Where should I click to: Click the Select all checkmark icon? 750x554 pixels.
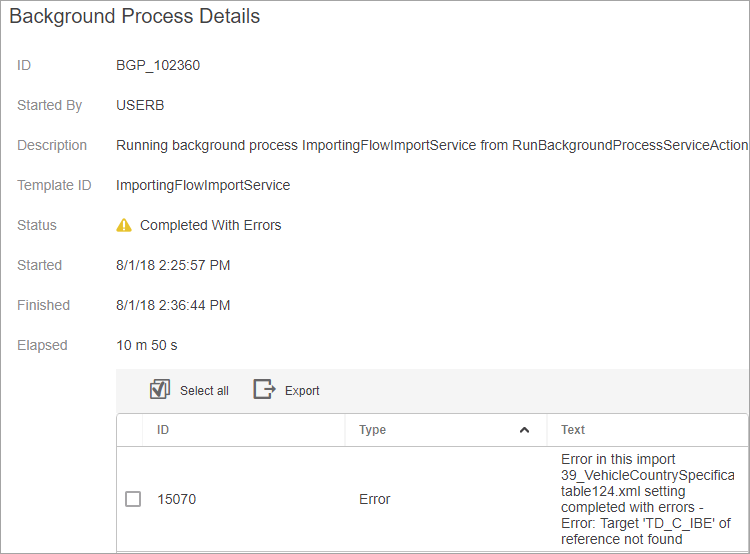point(160,390)
